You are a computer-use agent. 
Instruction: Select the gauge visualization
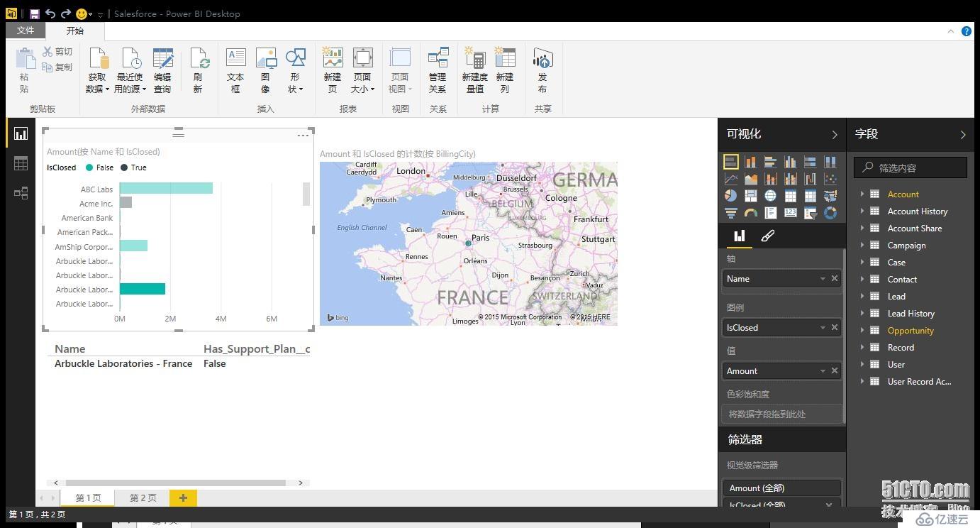point(750,213)
